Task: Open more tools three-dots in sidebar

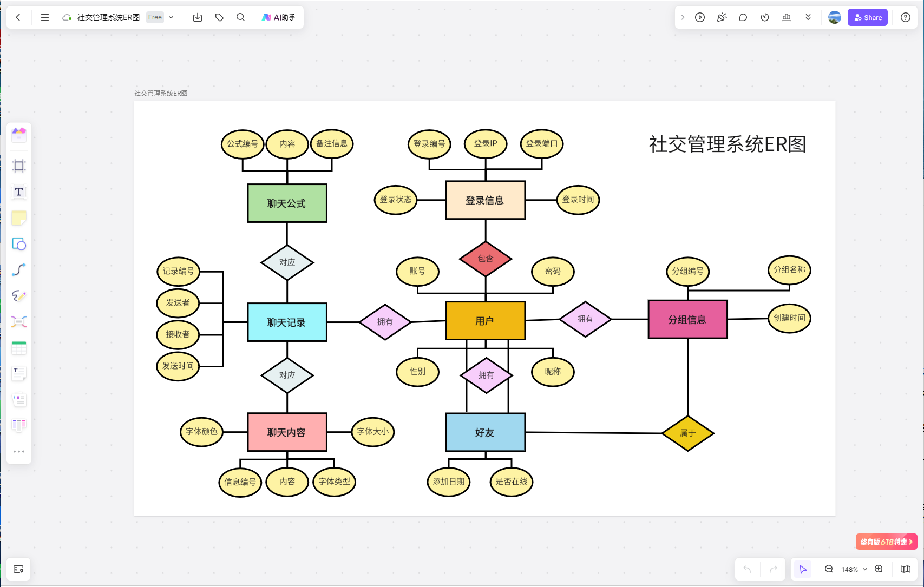Action: coord(19,451)
